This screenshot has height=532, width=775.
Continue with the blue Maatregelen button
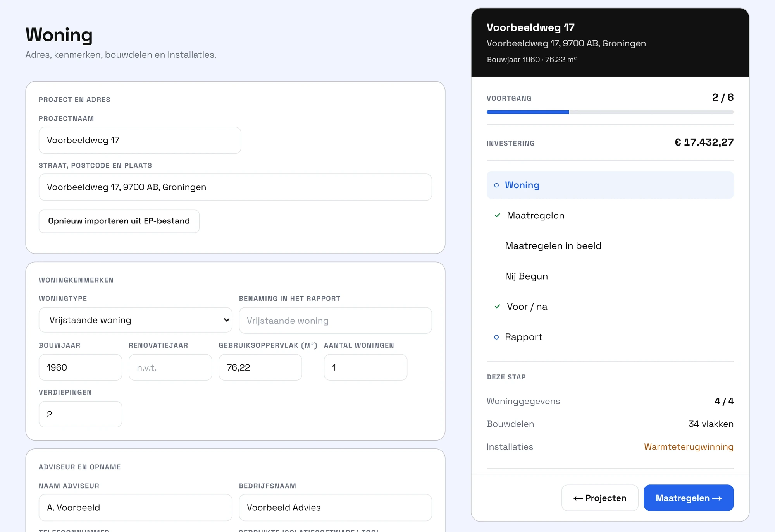pos(689,498)
